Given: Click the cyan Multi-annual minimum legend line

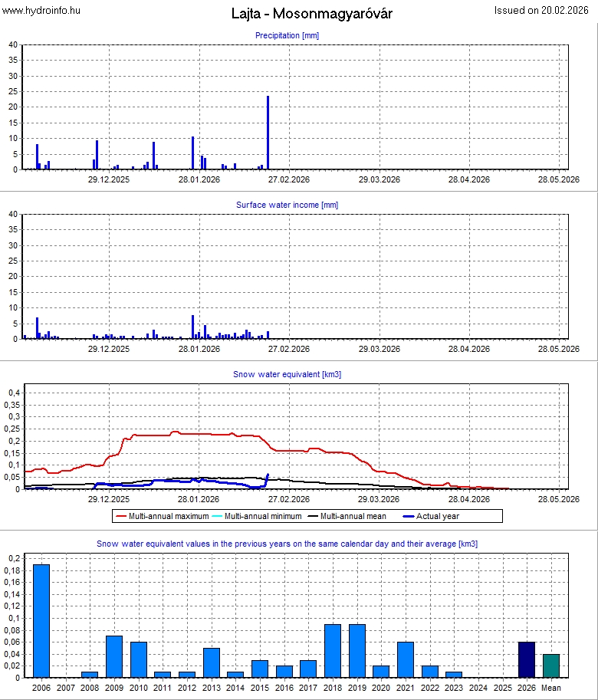Looking at the screenshot, I should pos(218,517).
